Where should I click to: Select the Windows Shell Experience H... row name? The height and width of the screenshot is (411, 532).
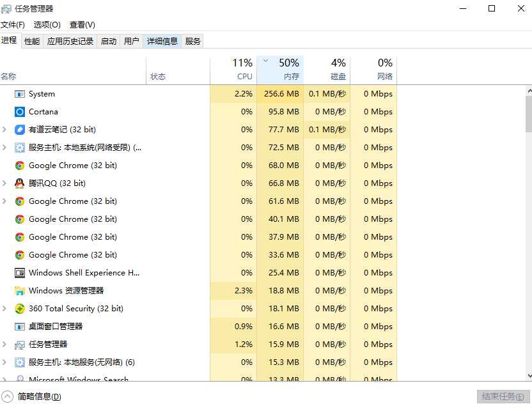tap(84, 273)
